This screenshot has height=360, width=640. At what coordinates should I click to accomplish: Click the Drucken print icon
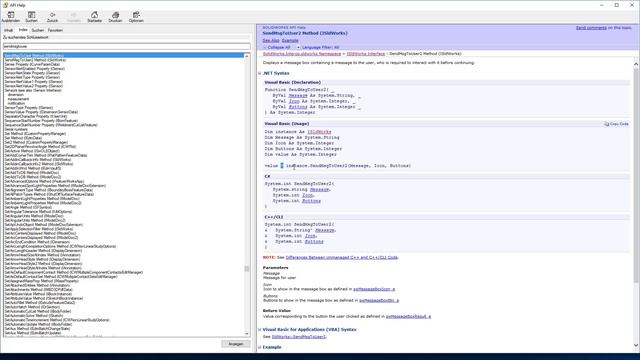[116, 17]
